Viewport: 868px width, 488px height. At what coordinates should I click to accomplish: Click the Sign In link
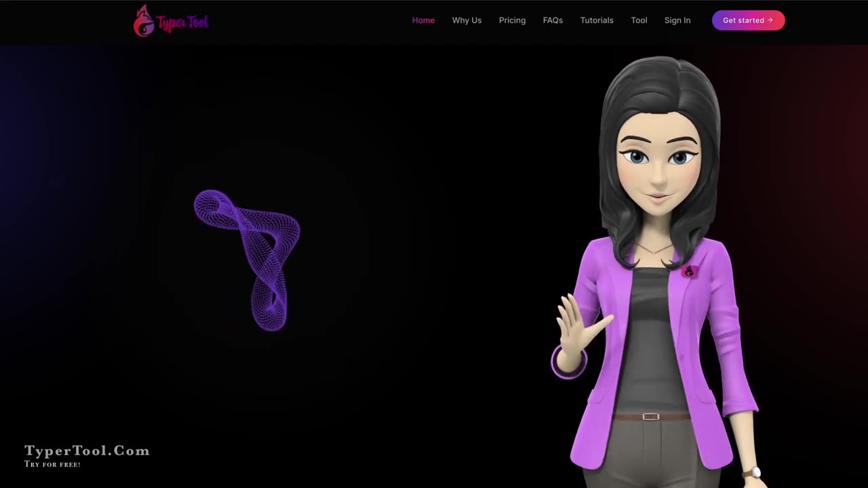(x=677, y=20)
